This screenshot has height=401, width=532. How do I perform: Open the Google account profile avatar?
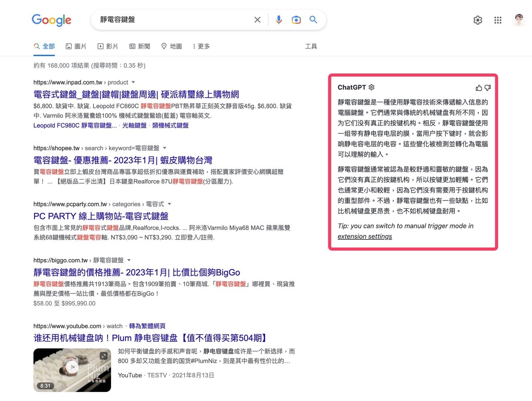(519, 20)
